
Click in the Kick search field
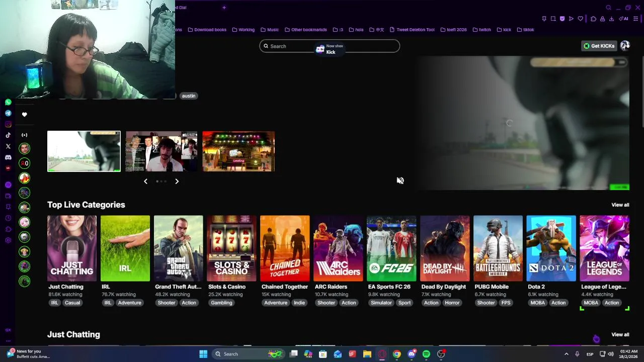click(x=330, y=46)
